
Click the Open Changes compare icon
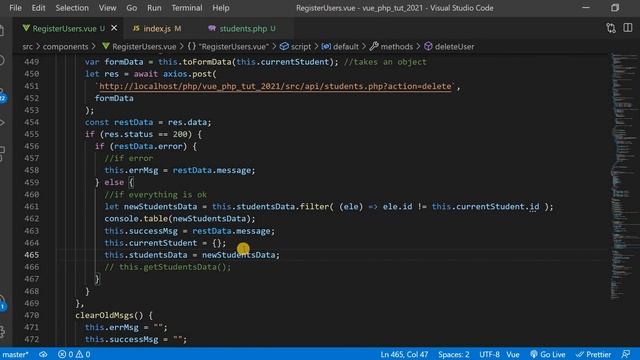[x=611, y=28]
